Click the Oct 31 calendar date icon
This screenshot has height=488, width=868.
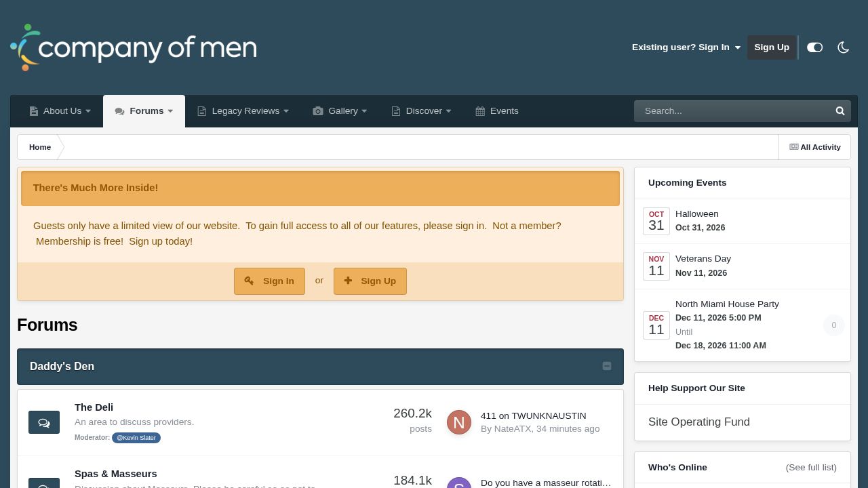click(656, 221)
